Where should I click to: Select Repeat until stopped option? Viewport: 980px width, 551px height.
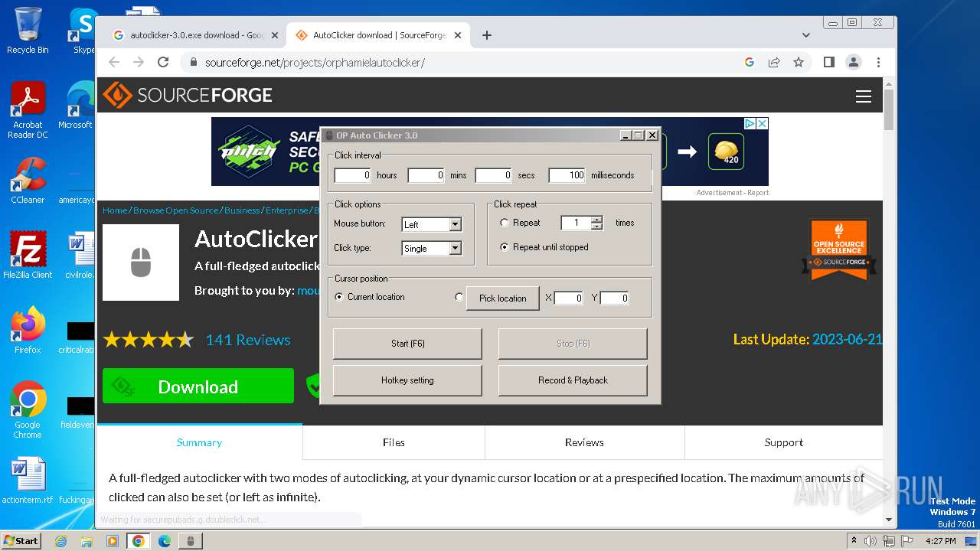click(x=504, y=247)
